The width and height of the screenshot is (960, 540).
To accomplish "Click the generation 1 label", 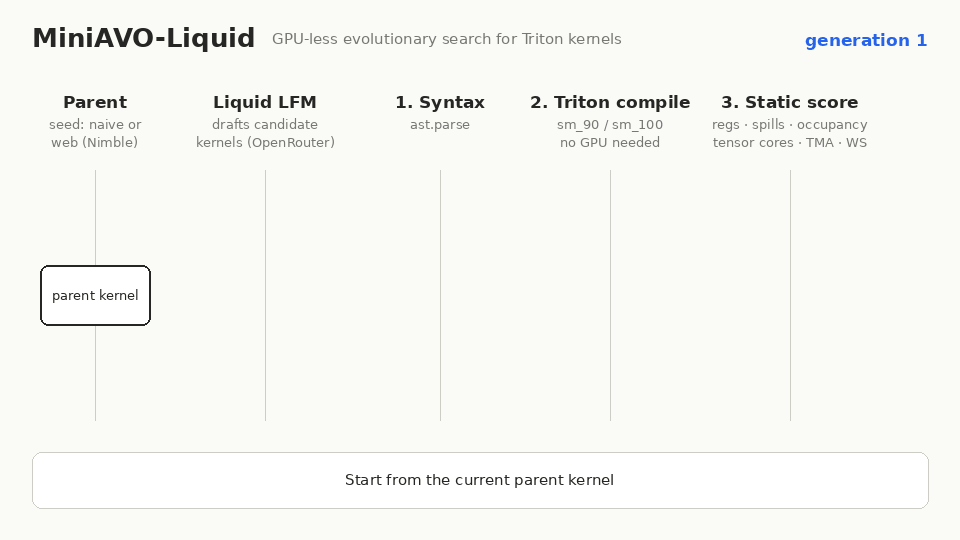I will pos(866,40).
